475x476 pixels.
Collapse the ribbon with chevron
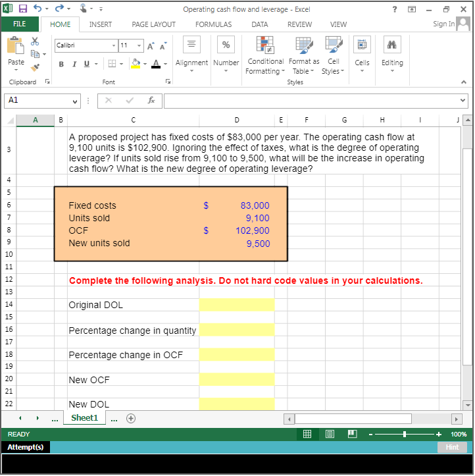tap(463, 82)
